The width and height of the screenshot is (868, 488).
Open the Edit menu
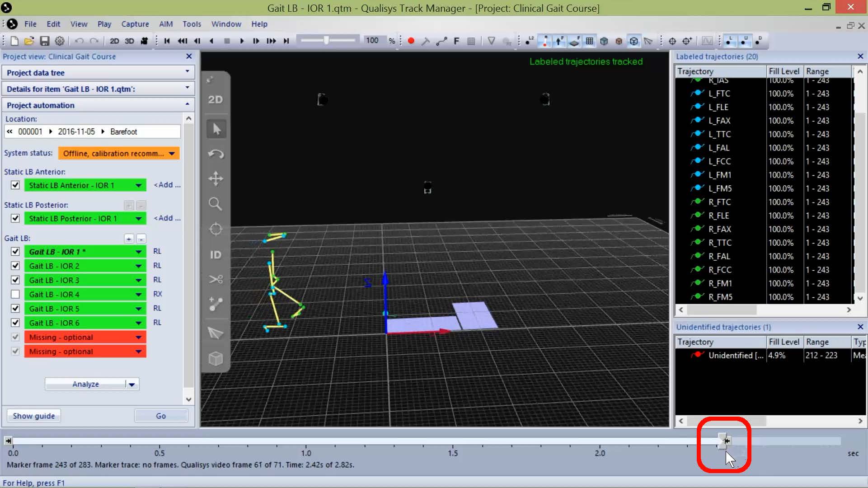coord(53,24)
